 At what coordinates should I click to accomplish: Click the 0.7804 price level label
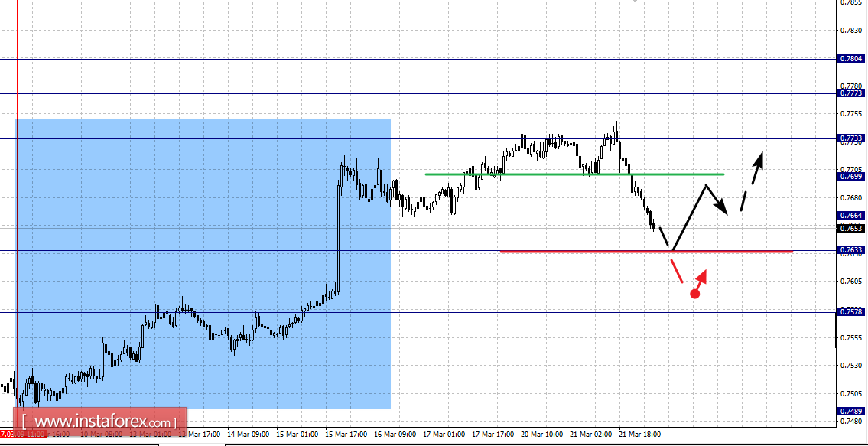coord(851,58)
